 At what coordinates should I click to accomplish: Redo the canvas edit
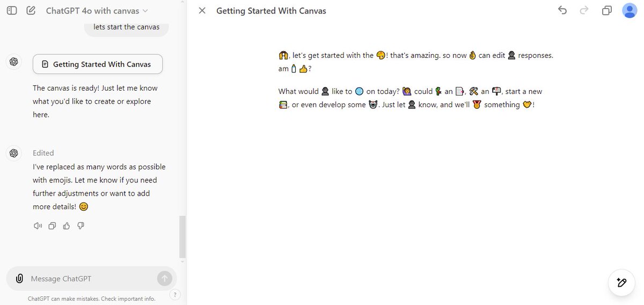pyautogui.click(x=585, y=10)
